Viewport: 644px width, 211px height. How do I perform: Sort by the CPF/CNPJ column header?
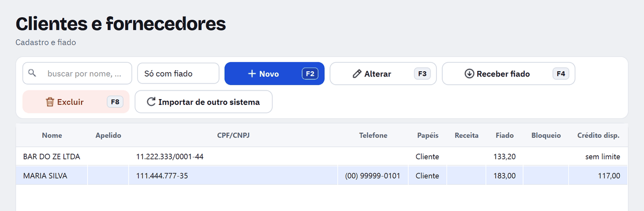tap(233, 135)
